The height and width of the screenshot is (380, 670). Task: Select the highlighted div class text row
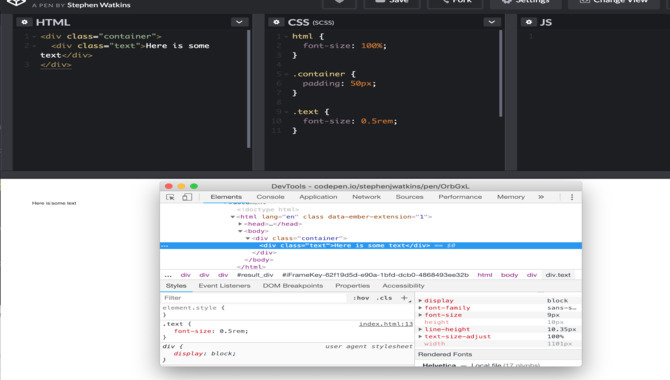click(x=371, y=246)
